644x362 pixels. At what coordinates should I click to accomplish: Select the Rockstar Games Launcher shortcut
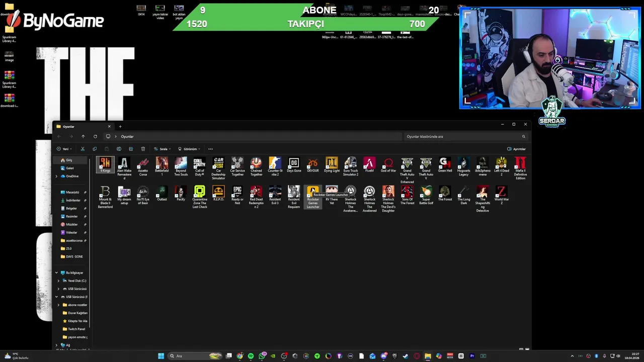coord(313,197)
